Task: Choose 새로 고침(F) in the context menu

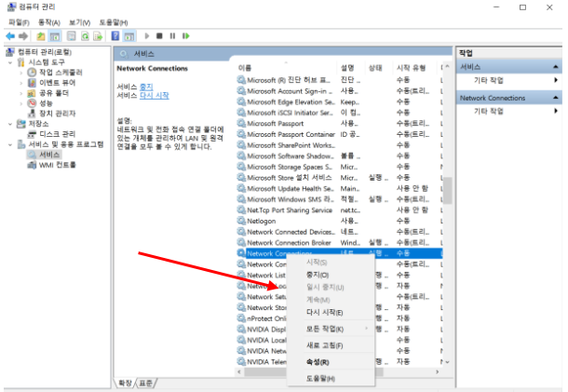Action: click(x=331, y=345)
